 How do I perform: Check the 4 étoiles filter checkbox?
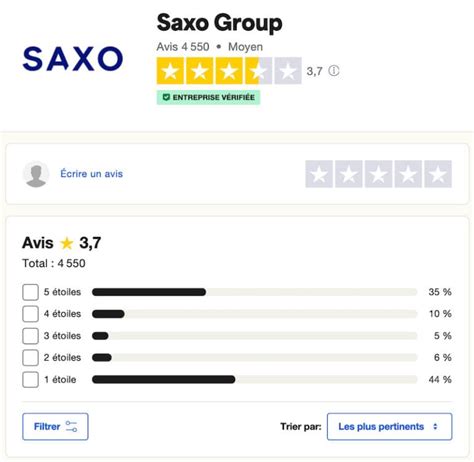[x=30, y=314]
